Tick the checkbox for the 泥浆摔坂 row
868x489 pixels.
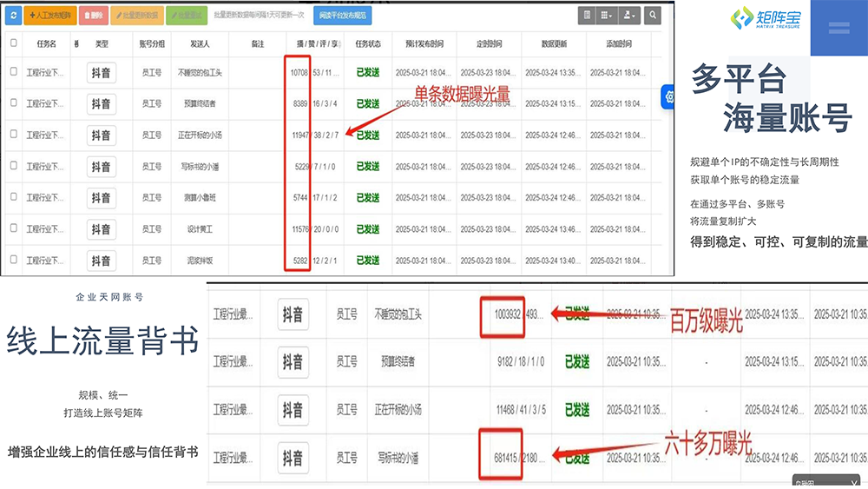coord(14,259)
